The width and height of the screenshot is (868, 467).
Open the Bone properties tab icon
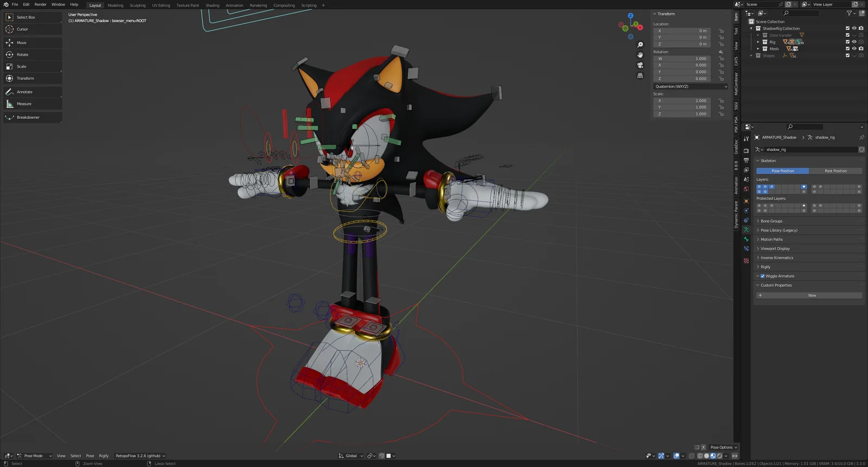(x=746, y=239)
